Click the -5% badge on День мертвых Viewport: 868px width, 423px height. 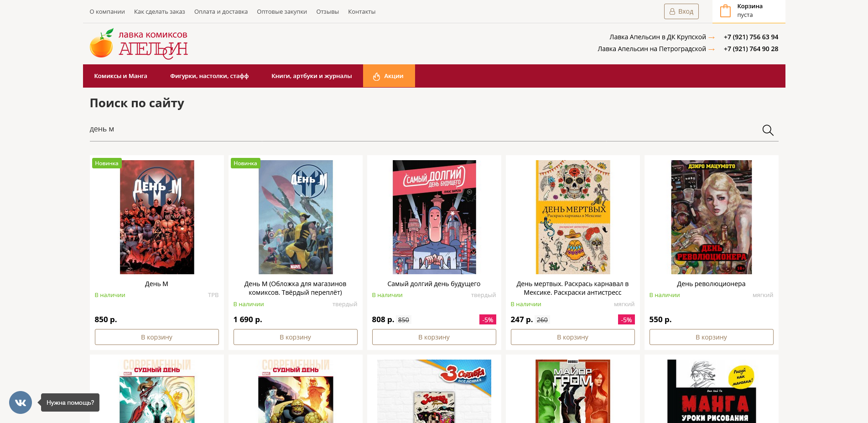626,320
